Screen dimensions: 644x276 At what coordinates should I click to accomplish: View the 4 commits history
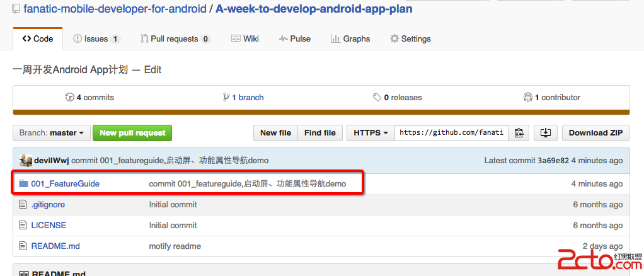tap(89, 97)
